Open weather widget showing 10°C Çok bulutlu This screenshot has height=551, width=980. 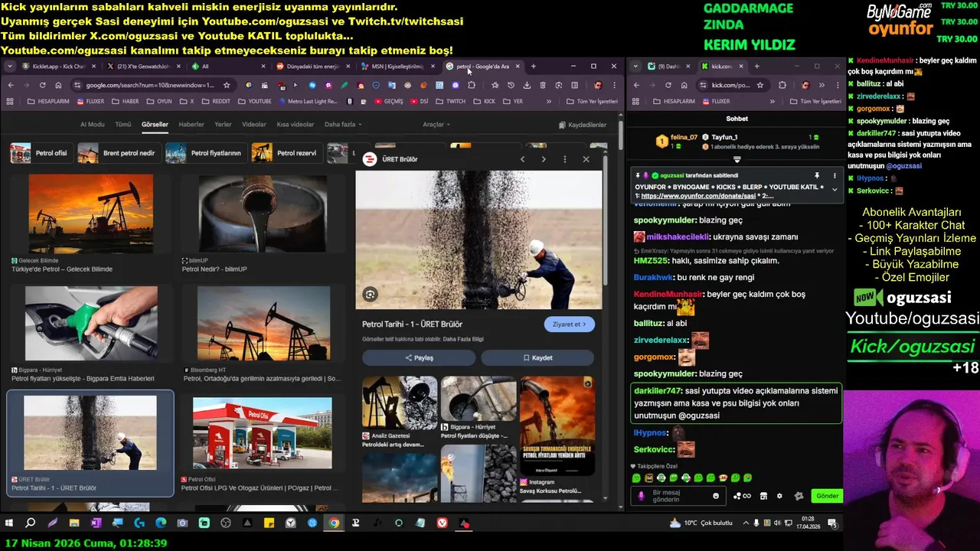pyautogui.click(x=701, y=523)
